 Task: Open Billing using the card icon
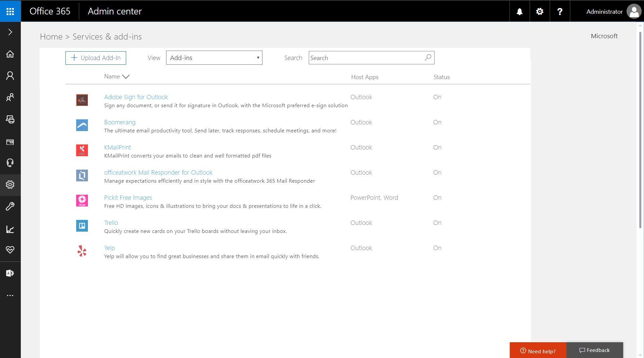(x=10, y=142)
